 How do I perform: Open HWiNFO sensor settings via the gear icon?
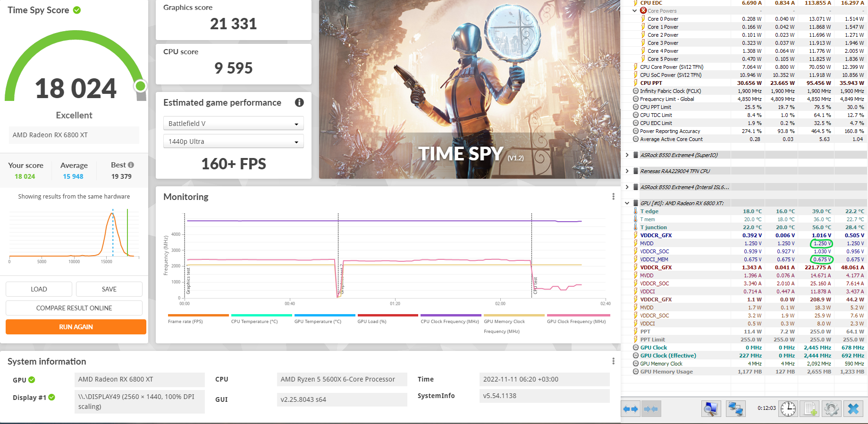832,408
